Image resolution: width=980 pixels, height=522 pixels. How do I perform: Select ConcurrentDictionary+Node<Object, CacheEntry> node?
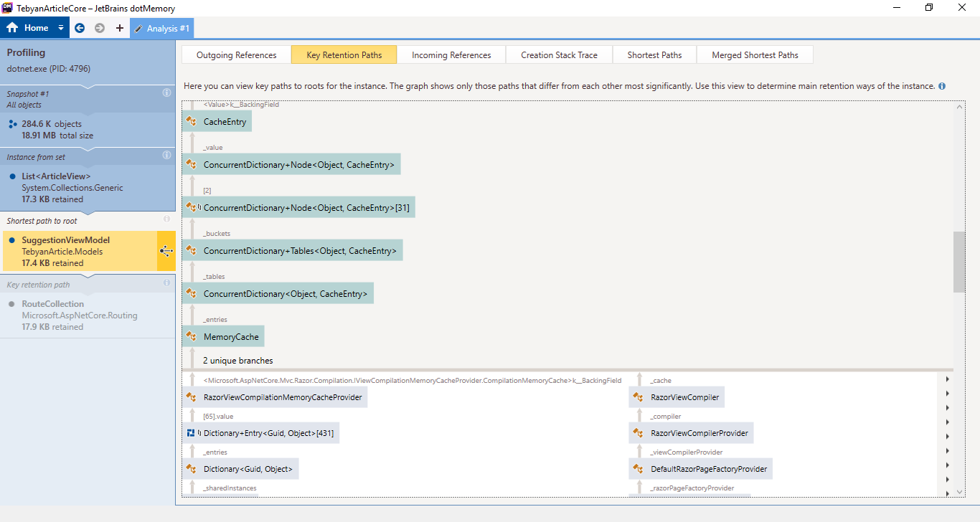[291, 165]
